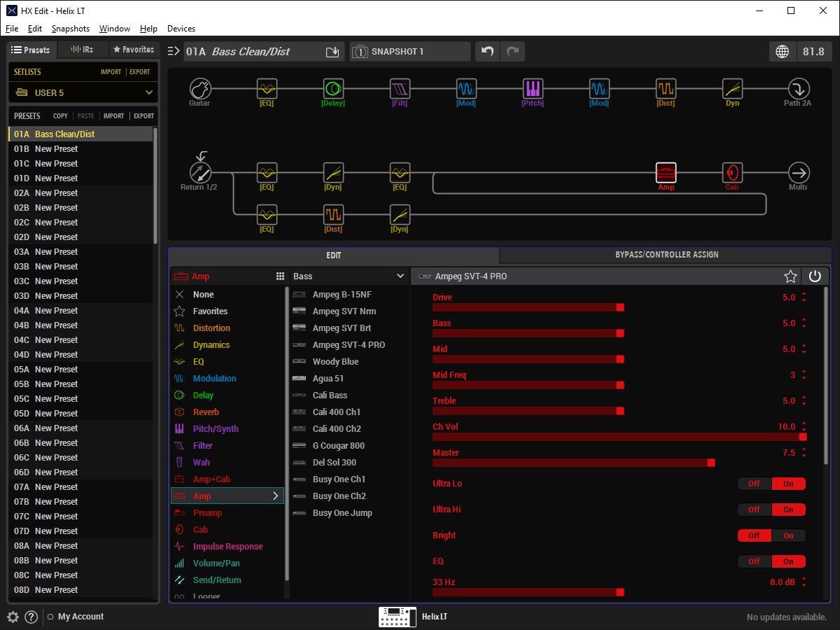The width and height of the screenshot is (840, 630).
Task: Select the Return 1/2 input block
Action: pos(200,172)
